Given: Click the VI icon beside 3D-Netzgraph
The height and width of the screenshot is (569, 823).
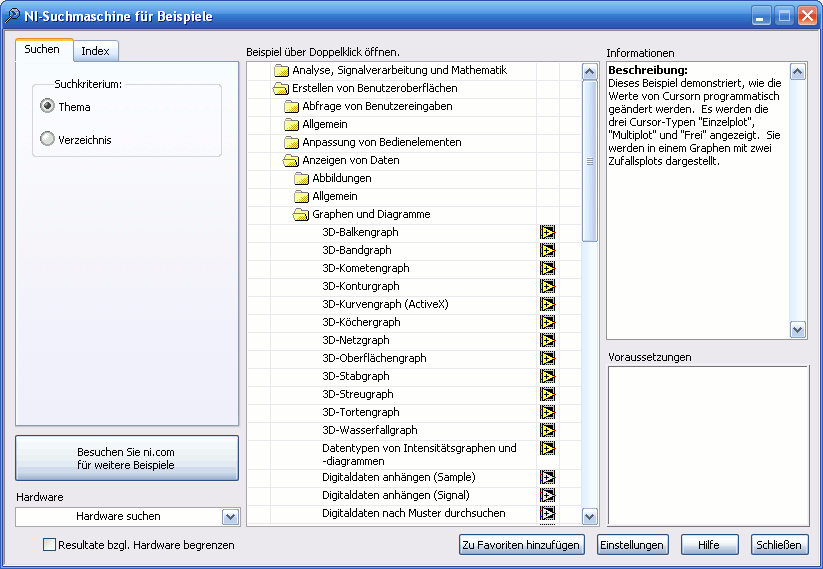Looking at the screenshot, I should point(547,340).
